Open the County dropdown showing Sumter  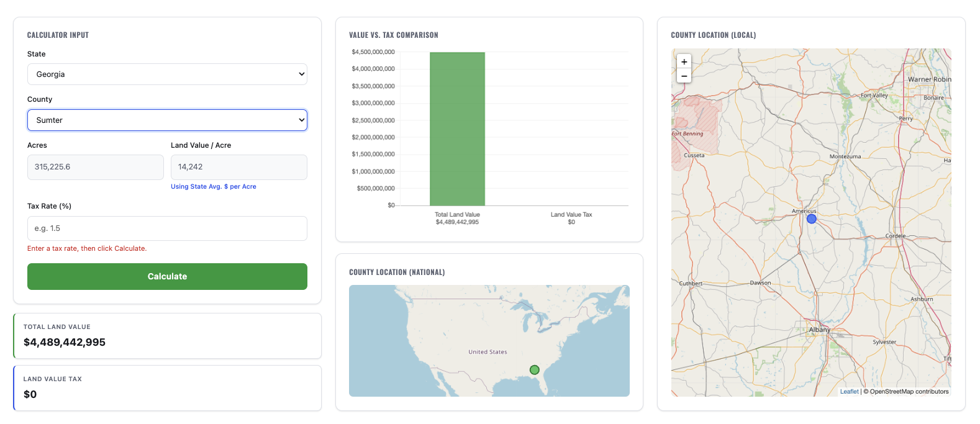pos(167,120)
